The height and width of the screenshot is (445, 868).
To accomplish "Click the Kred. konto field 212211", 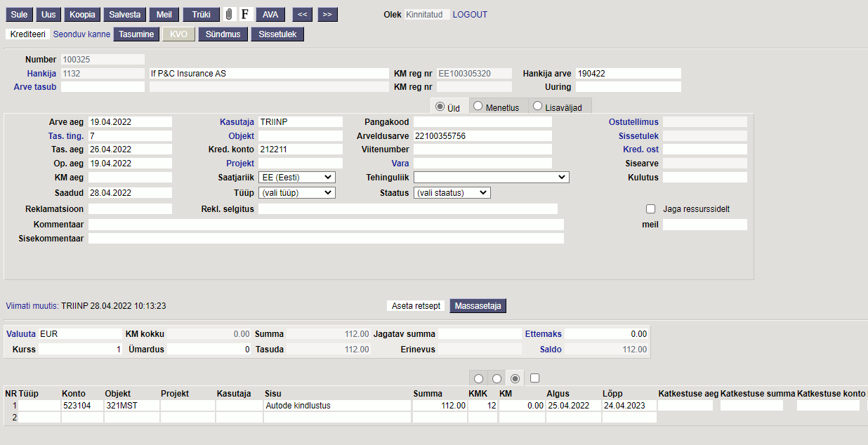I will pos(301,150).
